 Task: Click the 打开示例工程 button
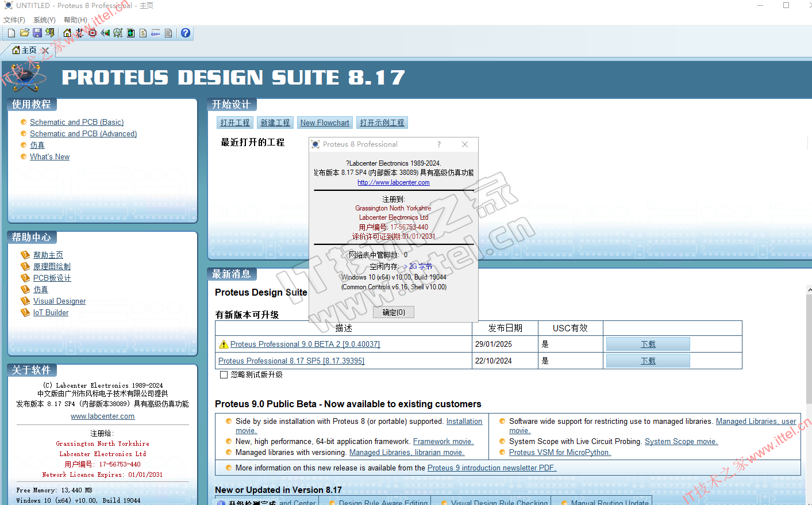(x=382, y=123)
